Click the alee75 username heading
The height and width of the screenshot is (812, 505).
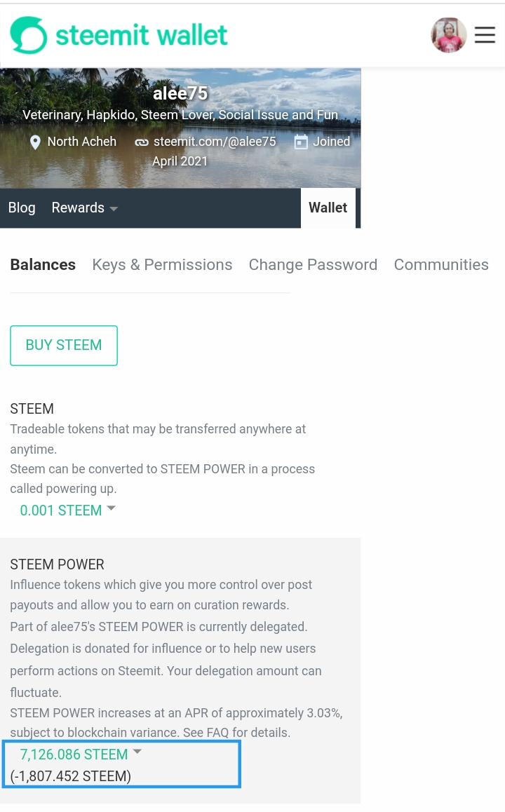[x=180, y=93]
